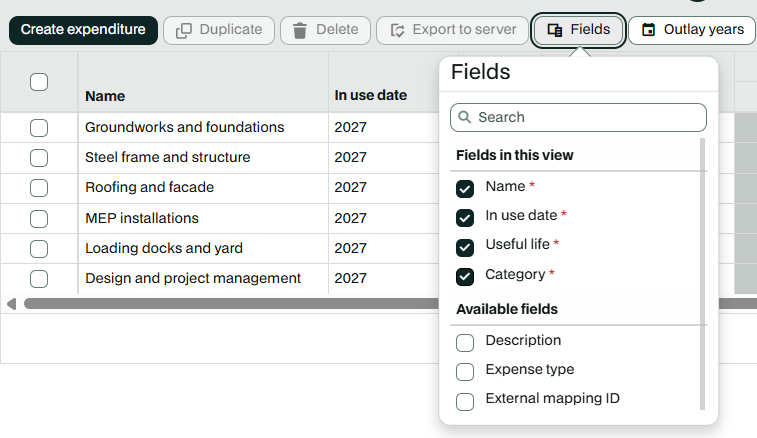Click the Steel frame and structure cell

click(x=203, y=157)
